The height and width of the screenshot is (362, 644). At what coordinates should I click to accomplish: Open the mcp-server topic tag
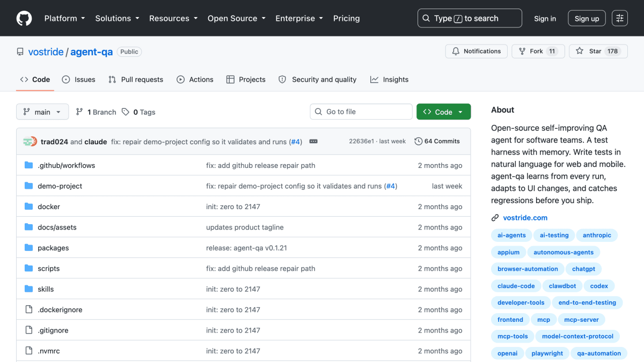click(x=581, y=320)
